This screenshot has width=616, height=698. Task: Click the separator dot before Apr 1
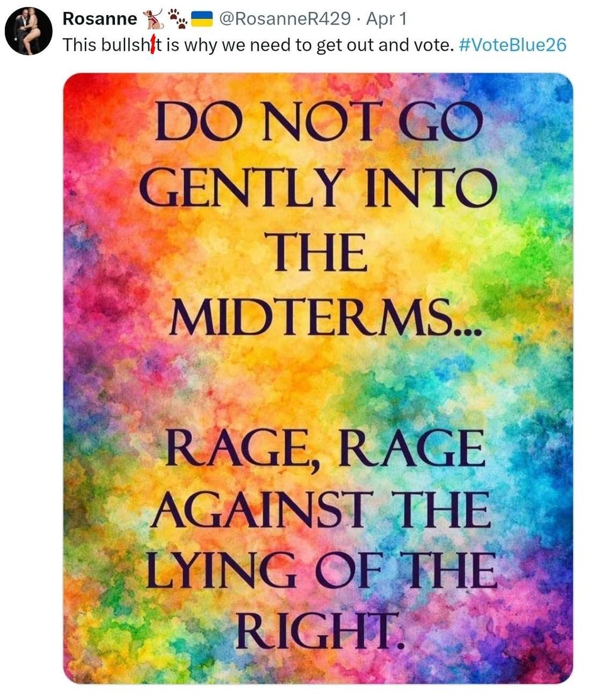point(358,19)
